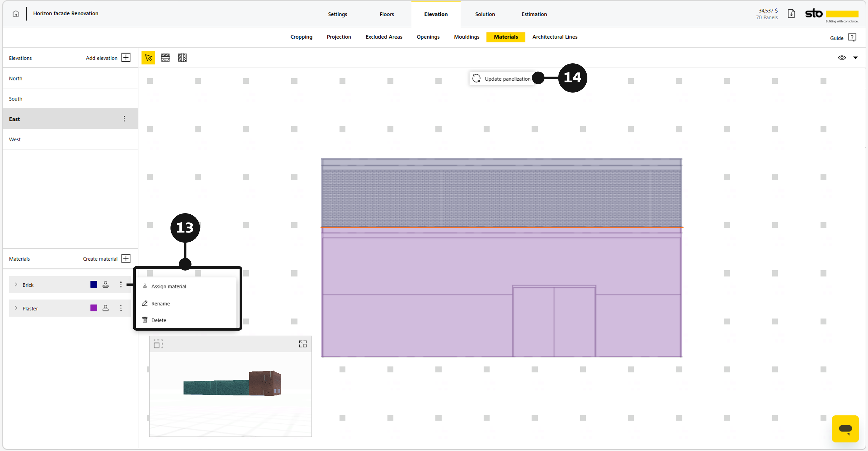Viewport: 868px width, 451px height.
Task: Open the East elevation options menu
Action: (124, 119)
